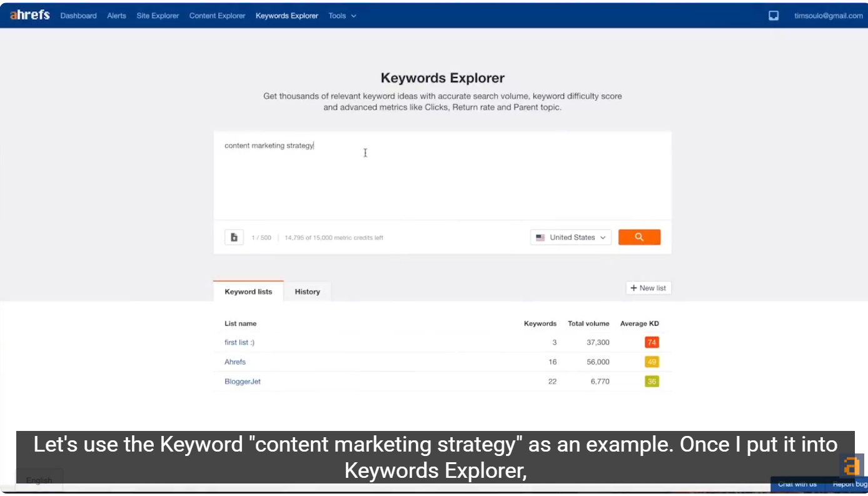Open the English language selector
This screenshot has width=868, height=496.
click(39, 480)
